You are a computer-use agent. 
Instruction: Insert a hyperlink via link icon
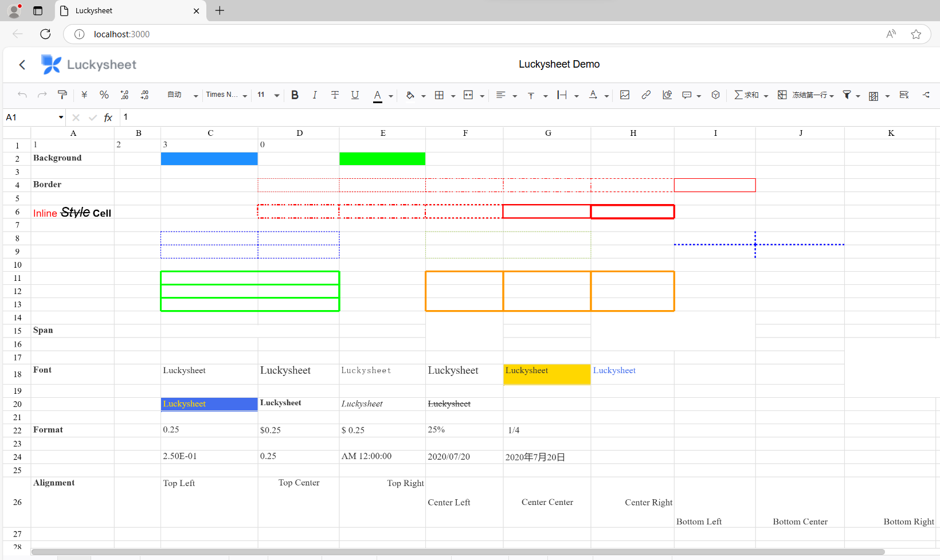click(646, 95)
